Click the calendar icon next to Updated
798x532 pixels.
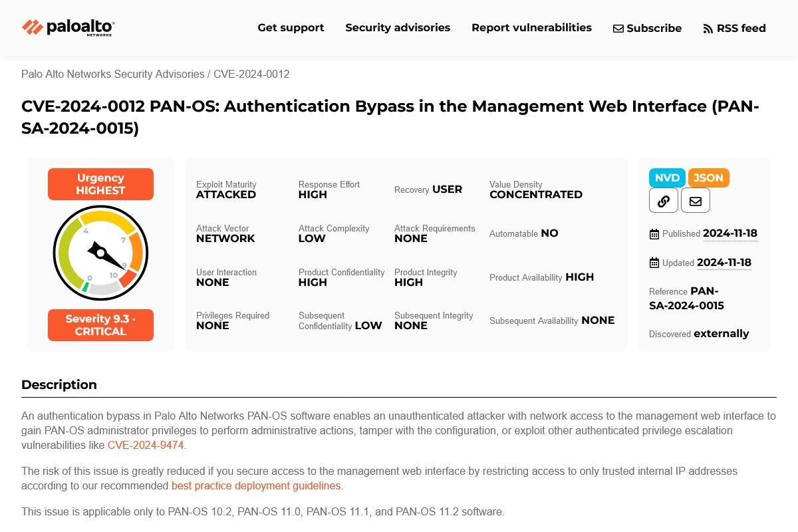654,263
